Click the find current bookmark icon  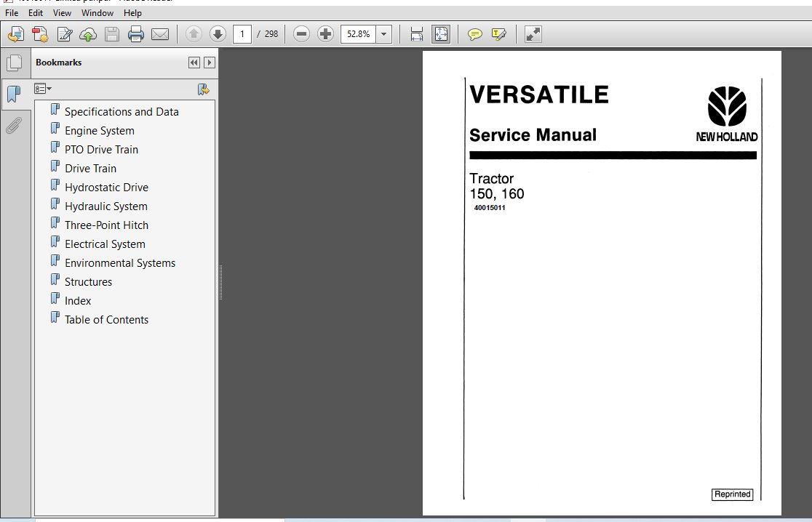[204, 89]
